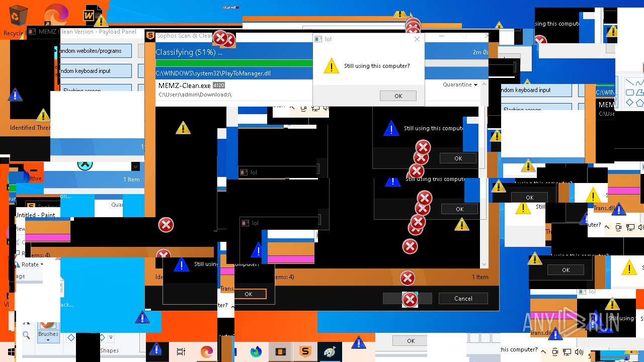Open Microsoft Edge from the taskbar
644x362 pixels.
click(207, 352)
